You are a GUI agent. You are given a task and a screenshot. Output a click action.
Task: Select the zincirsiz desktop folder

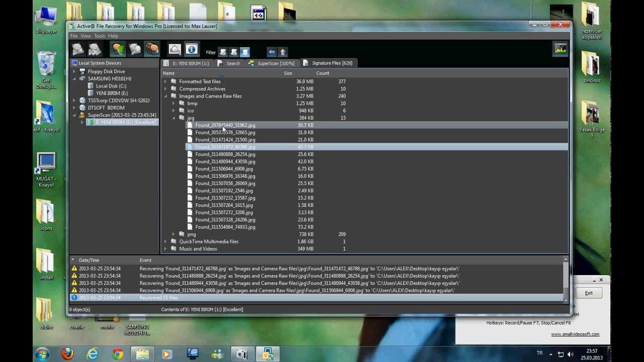coord(592,67)
